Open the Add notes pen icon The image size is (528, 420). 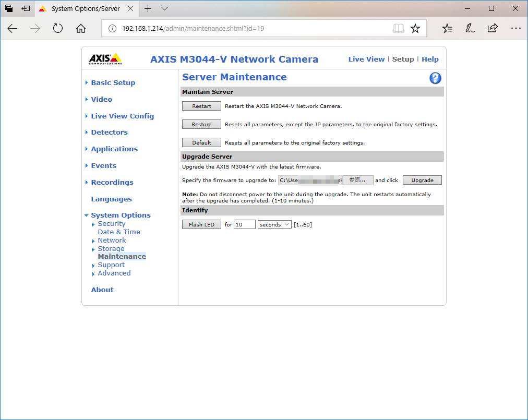[470, 28]
